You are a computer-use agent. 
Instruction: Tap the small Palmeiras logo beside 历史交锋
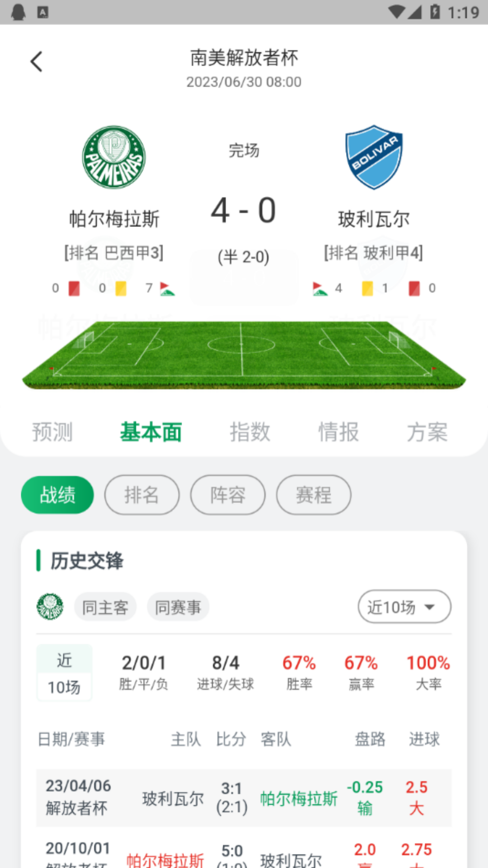(50, 607)
